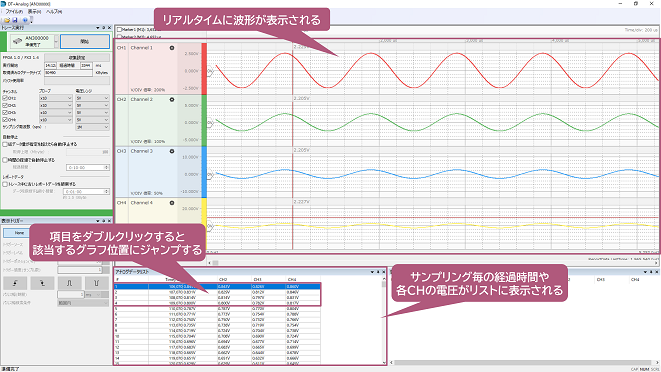Open the ファイル menu

pyautogui.click(x=14, y=11)
